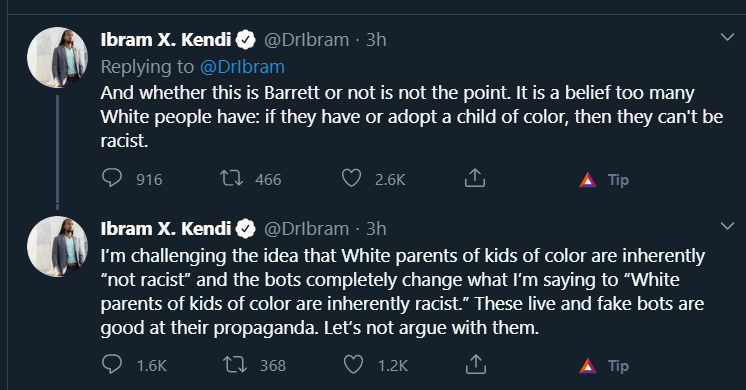Like the first tweet with 2.6K likes

pos(352,178)
